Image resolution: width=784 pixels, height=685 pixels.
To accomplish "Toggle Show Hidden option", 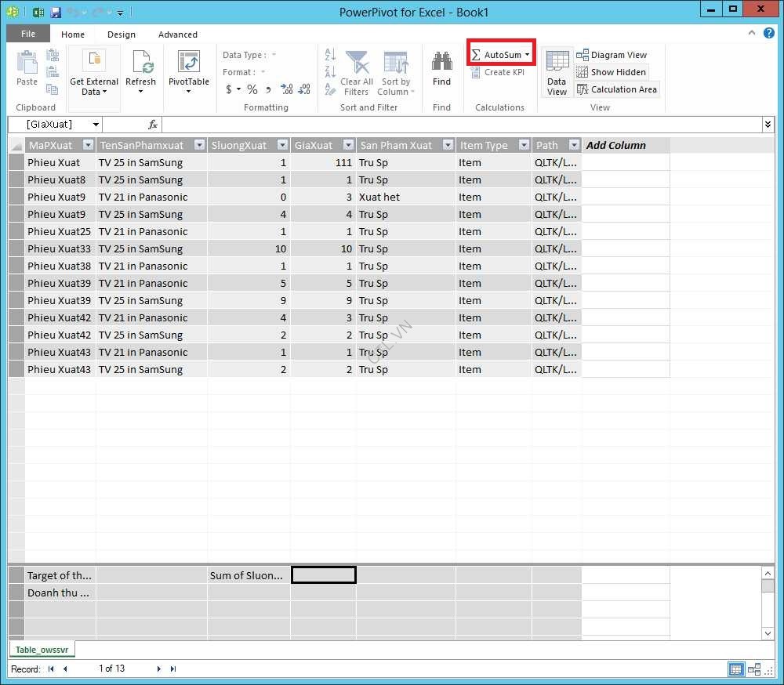I will pyautogui.click(x=611, y=72).
